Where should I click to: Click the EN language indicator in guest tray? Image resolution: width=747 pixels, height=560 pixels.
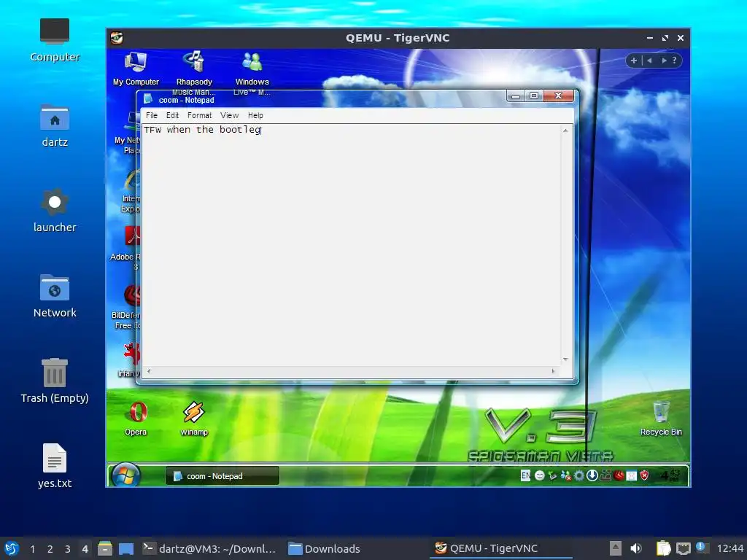(525, 475)
